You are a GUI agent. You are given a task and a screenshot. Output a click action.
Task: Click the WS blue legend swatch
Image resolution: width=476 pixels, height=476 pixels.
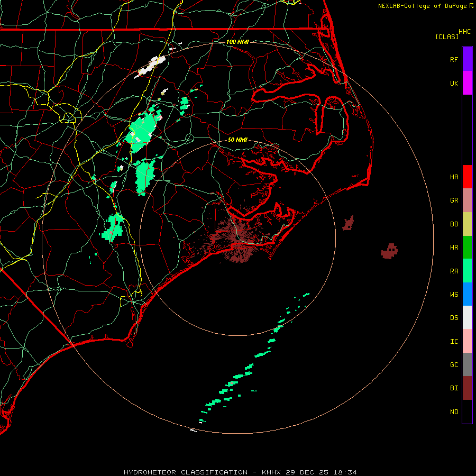(x=467, y=294)
